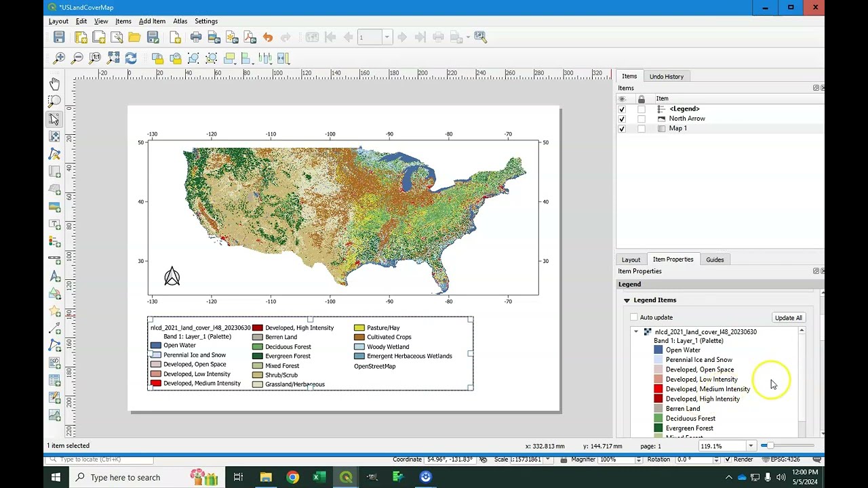Select Map 1 in the Items list

(x=677, y=128)
